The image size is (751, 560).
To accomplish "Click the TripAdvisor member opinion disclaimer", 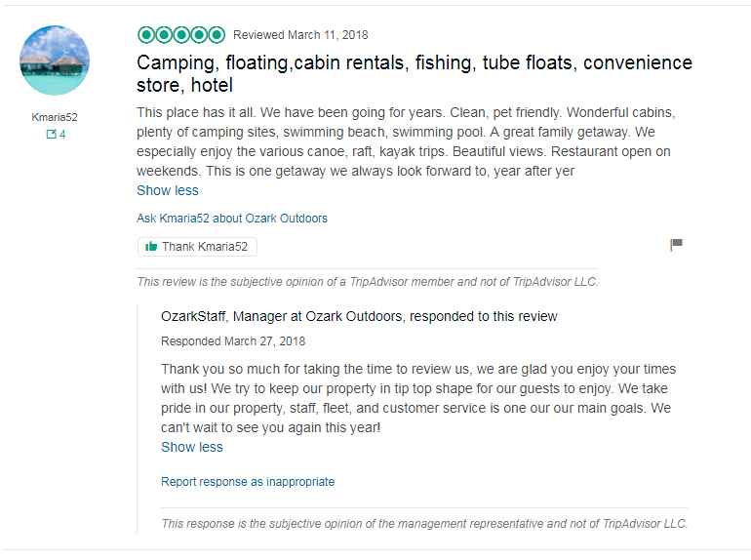I will pos(368,282).
